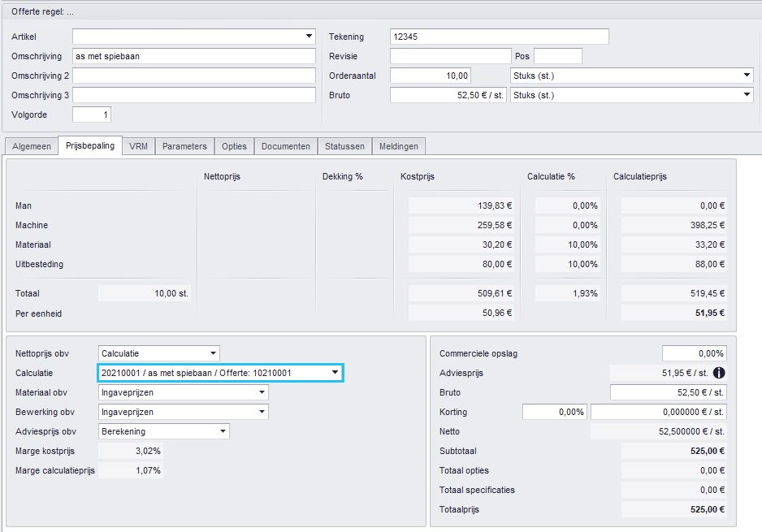Open the Orderaantal unit dropdown (Stuks)

coord(747,76)
